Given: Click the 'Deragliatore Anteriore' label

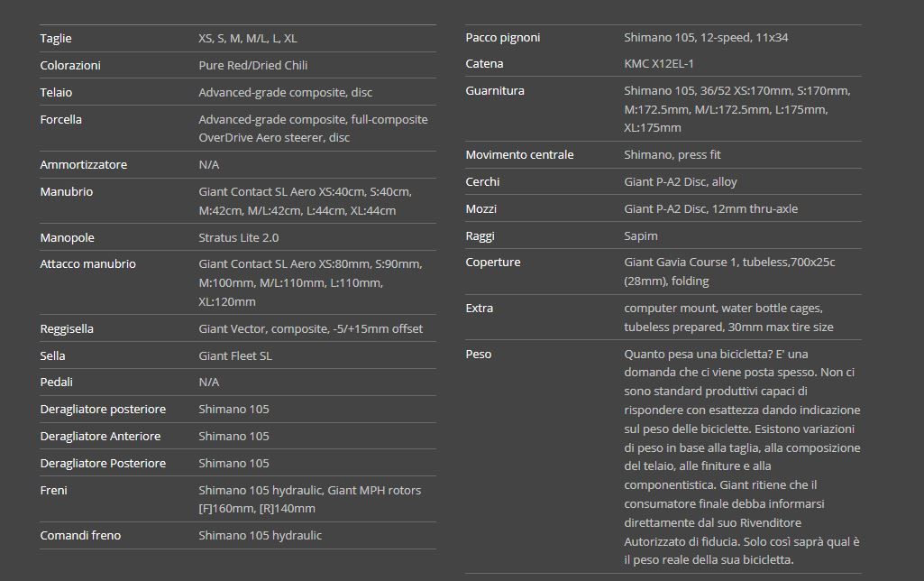Looking at the screenshot, I should (100, 437).
